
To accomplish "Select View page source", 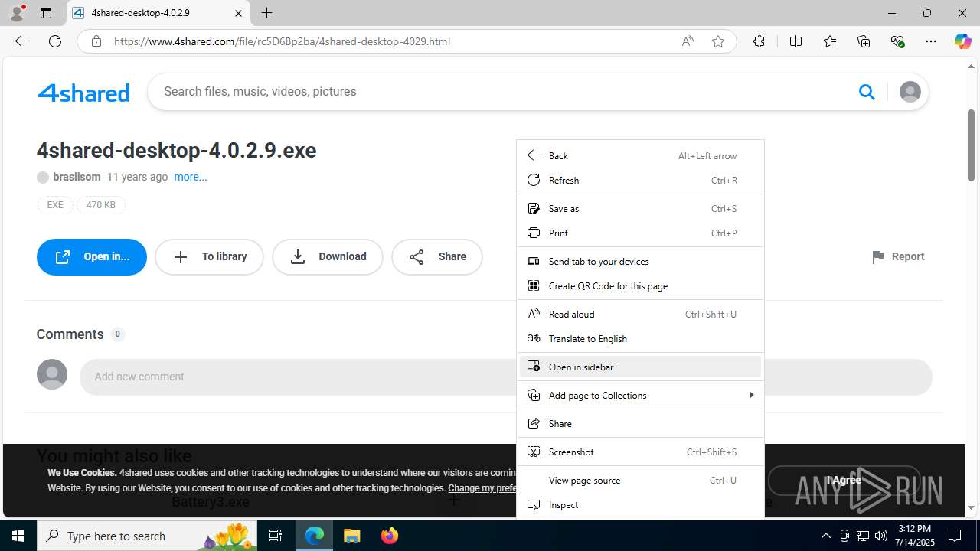I will click(x=640, y=480).
